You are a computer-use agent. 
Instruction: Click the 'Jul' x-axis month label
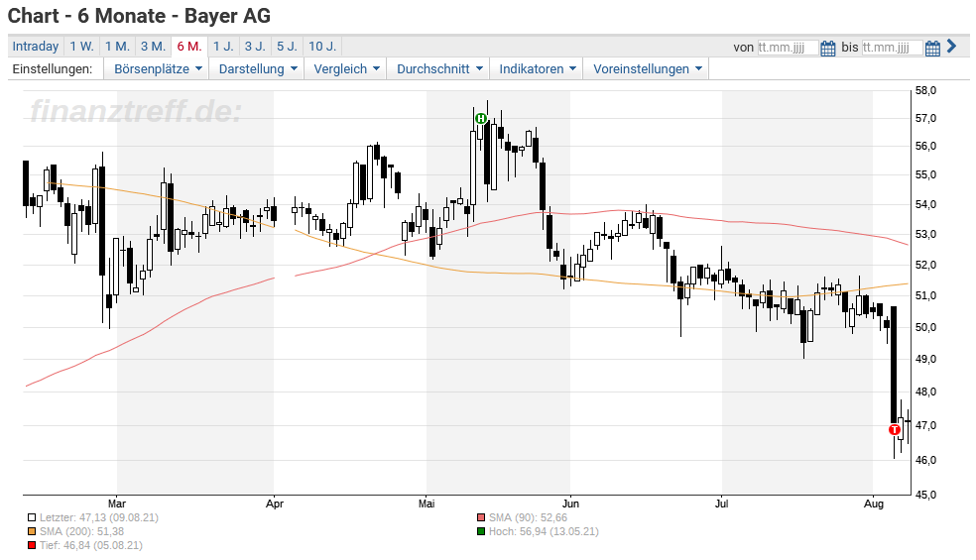721,504
